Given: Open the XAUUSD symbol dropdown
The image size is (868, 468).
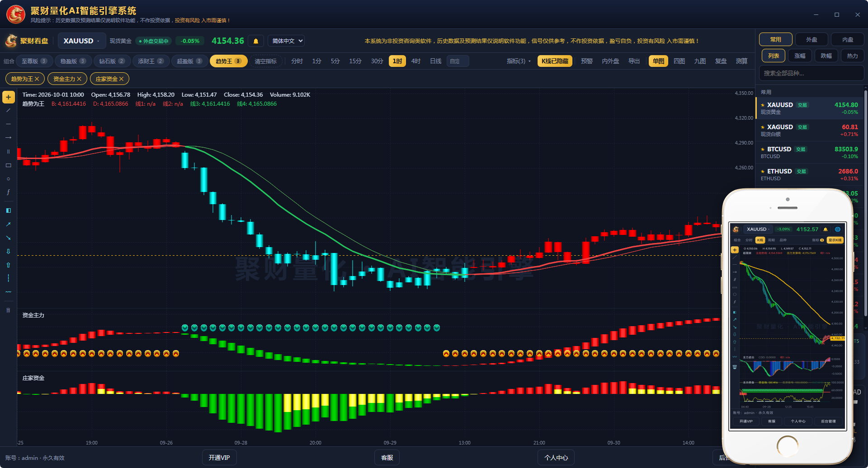Looking at the screenshot, I should [x=82, y=41].
